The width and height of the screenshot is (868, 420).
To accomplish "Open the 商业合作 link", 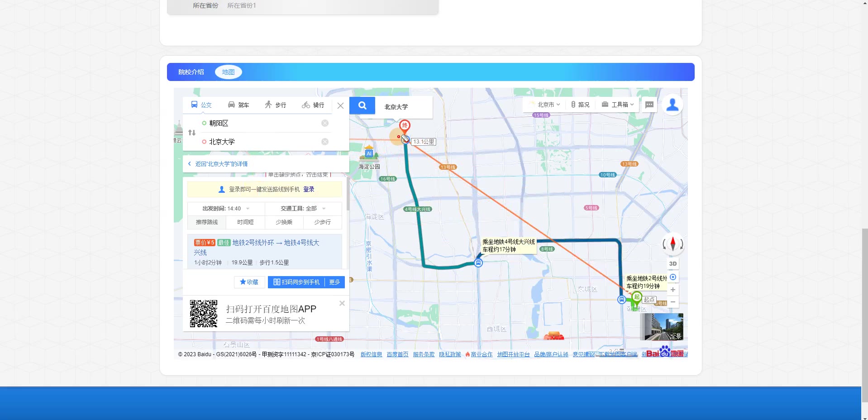I will click(479, 354).
